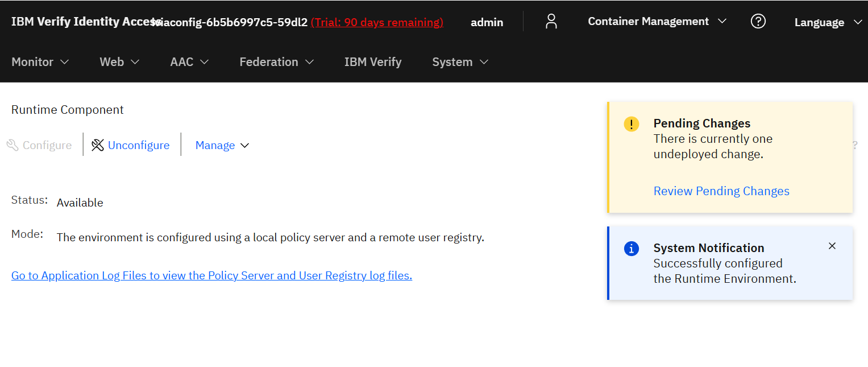Click the Unconfigure tools icon
Screen dimensions: 868x367
(x=98, y=145)
